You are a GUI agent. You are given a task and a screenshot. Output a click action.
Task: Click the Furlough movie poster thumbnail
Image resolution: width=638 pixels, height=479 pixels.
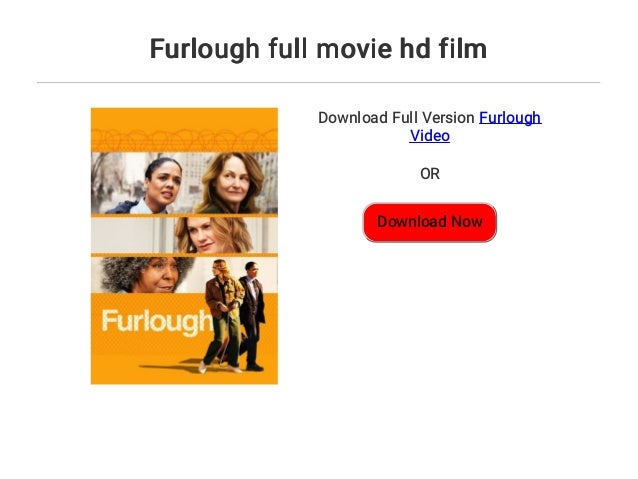pyautogui.click(x=184, y=246)
